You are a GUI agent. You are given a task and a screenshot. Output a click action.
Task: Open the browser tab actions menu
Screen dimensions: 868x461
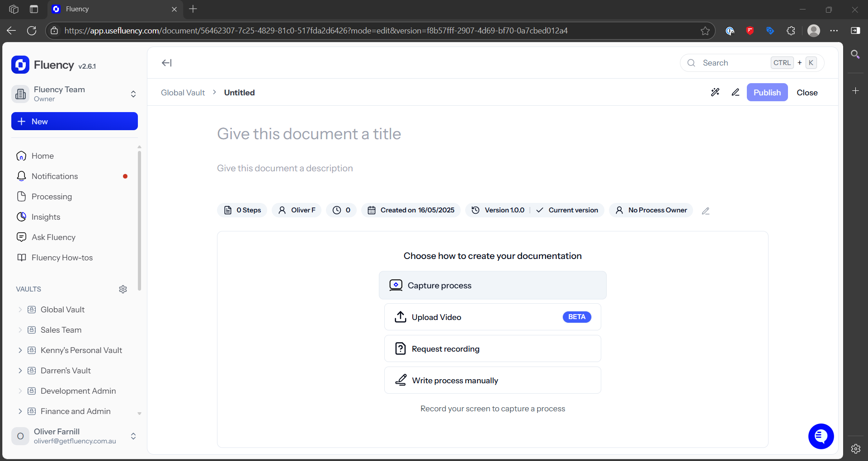coord(34,9)
